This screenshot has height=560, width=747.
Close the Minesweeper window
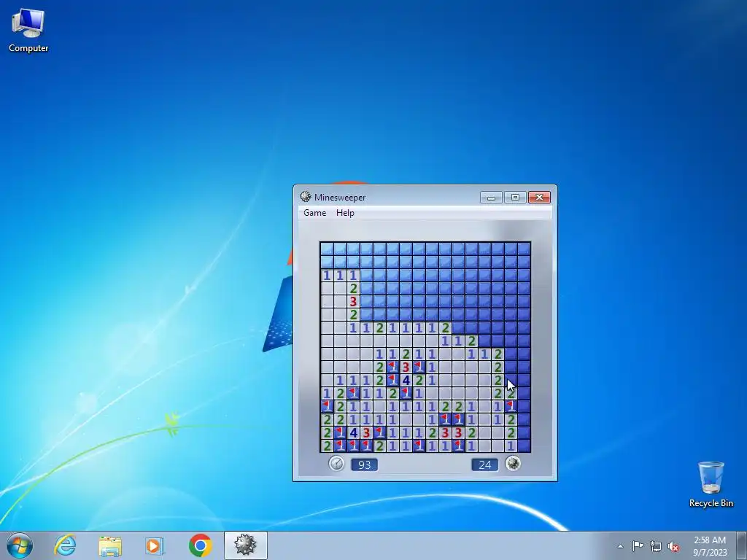[539, 197]
